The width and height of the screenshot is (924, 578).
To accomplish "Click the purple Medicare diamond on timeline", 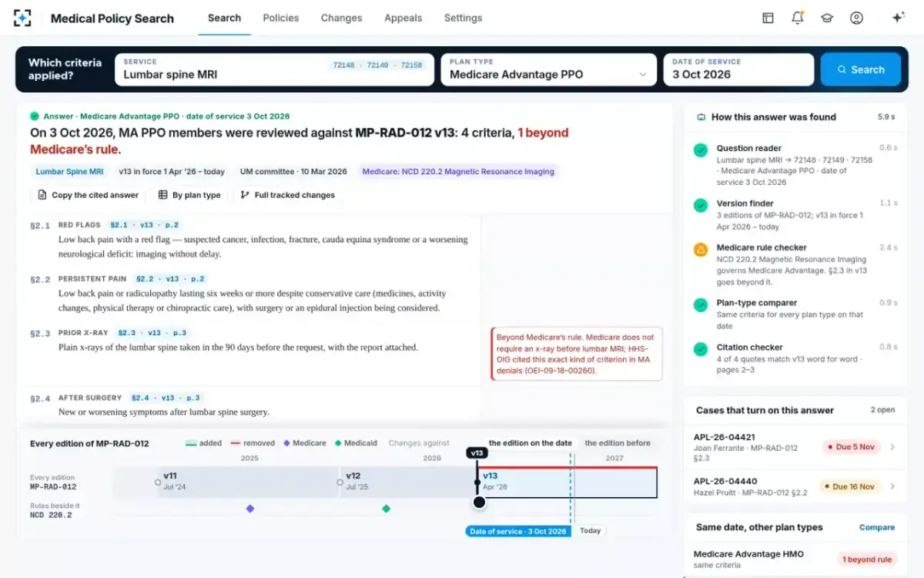I will click(x=250, y=509).
